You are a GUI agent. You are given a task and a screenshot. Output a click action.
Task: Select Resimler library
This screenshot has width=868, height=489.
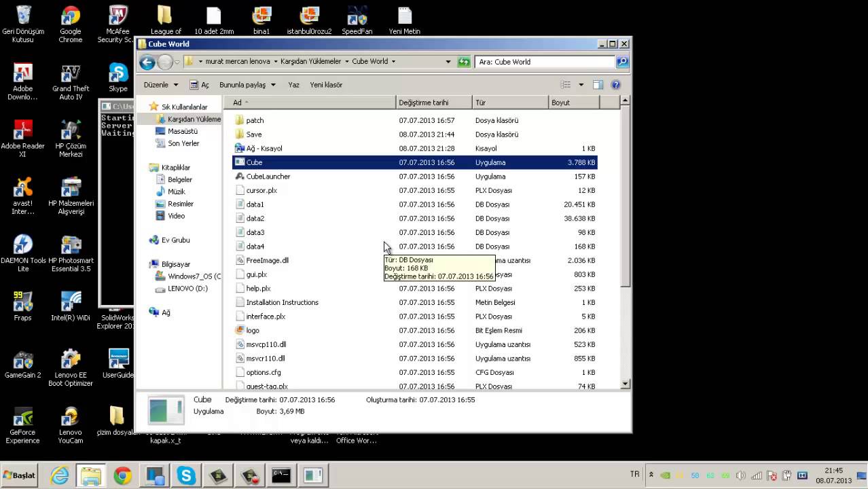pyautogui.click(x=175, y=204)
